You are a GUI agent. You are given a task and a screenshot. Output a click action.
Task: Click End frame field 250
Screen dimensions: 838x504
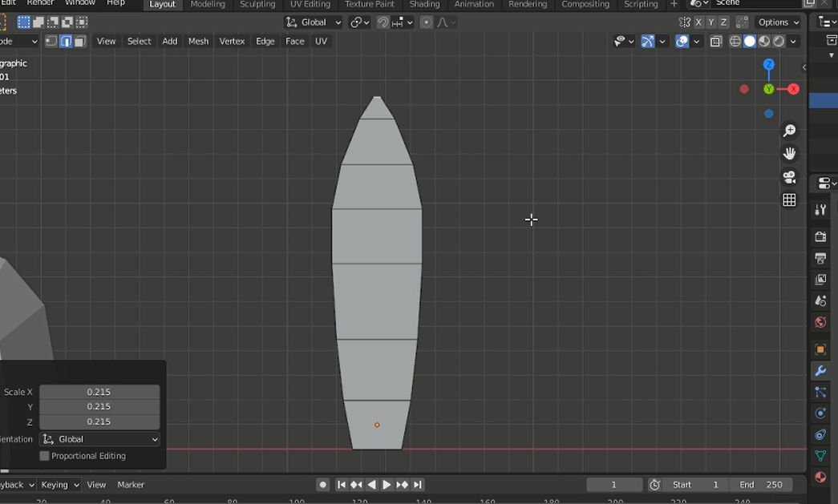click(762, 485)
